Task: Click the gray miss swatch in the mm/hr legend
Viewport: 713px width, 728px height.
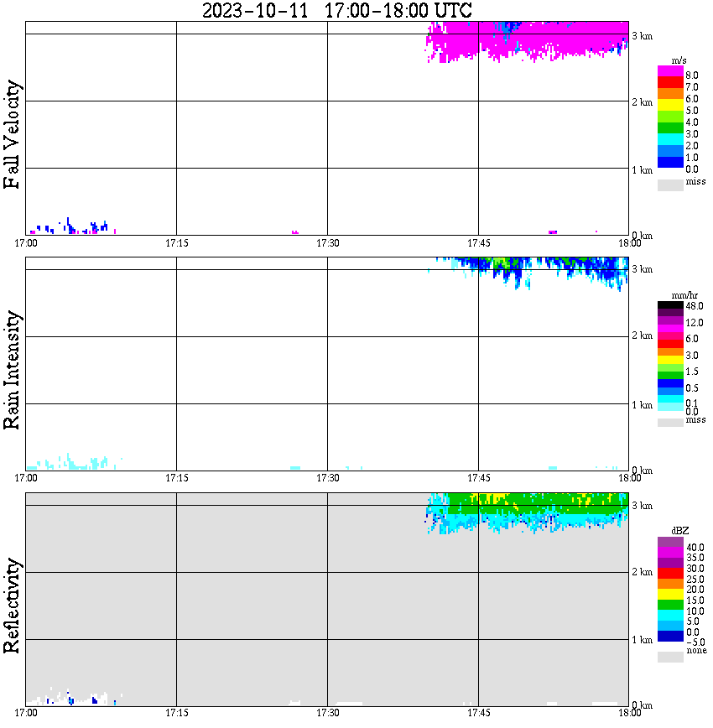Action: (670, 423)
